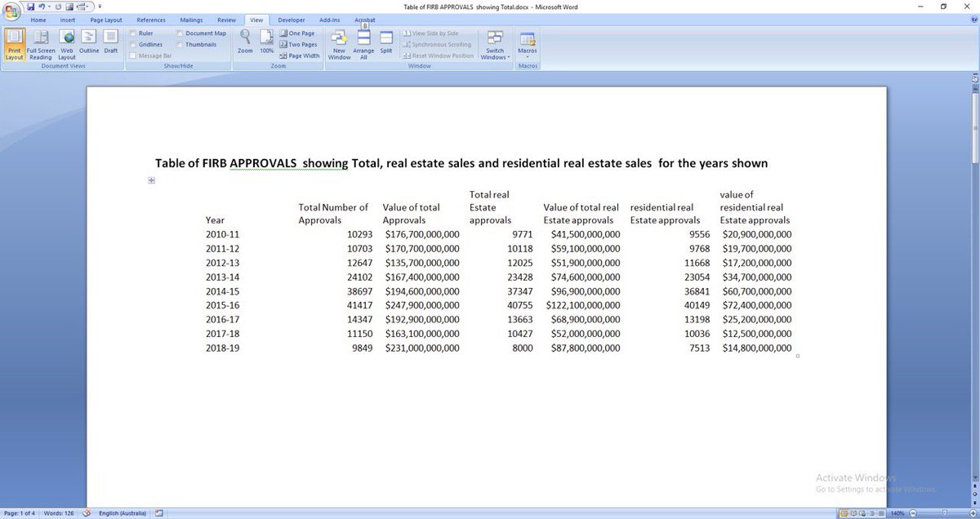Image resolution: width=980 pixels, height=519 pixels.
Task: Open Customize Quick Access Toolbar arrow
Action: point(100,7)
